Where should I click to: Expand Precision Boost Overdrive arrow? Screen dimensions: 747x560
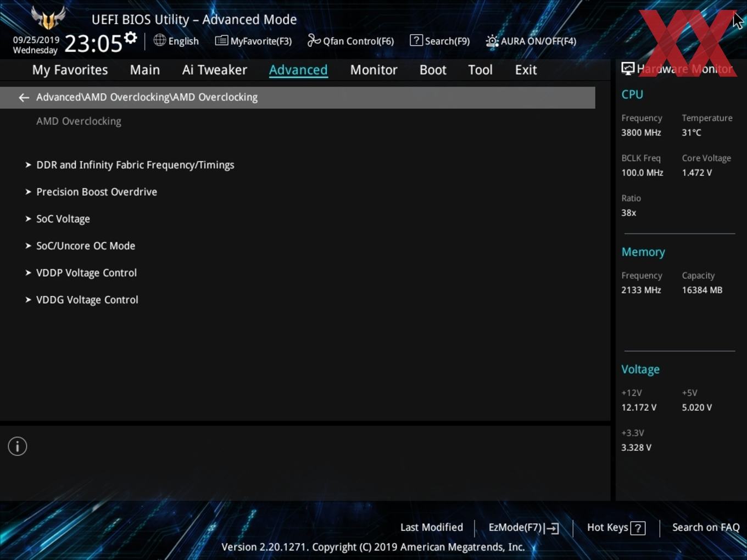pyautogui.click(x=28, y=192)
